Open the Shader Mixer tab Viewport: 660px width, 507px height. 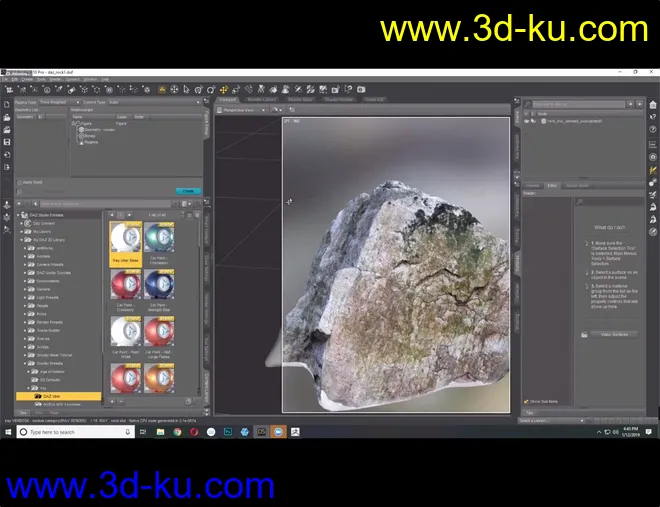pyautogui.click(x=300, y=100)
